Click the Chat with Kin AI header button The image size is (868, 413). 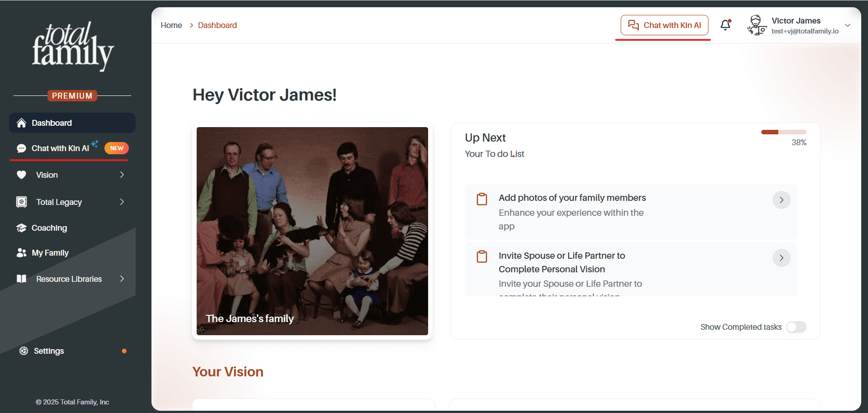[x=665, y=25]
